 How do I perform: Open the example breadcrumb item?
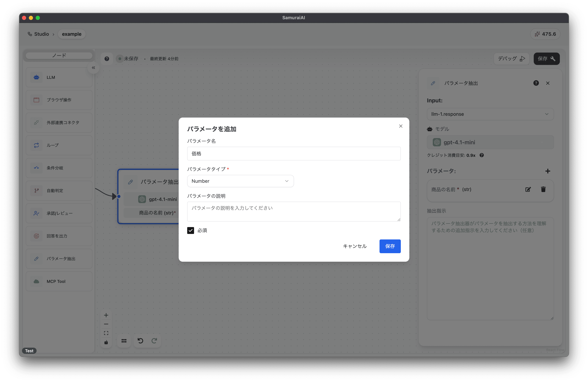pos(72,34)
